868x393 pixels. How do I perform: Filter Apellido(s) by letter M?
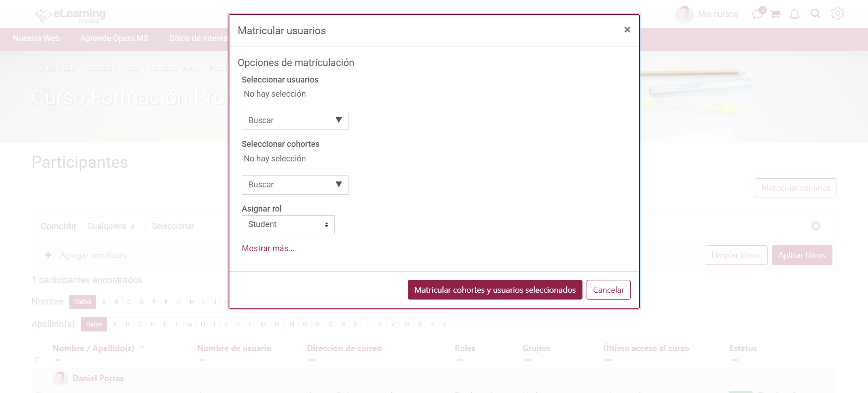click(263, 324)
